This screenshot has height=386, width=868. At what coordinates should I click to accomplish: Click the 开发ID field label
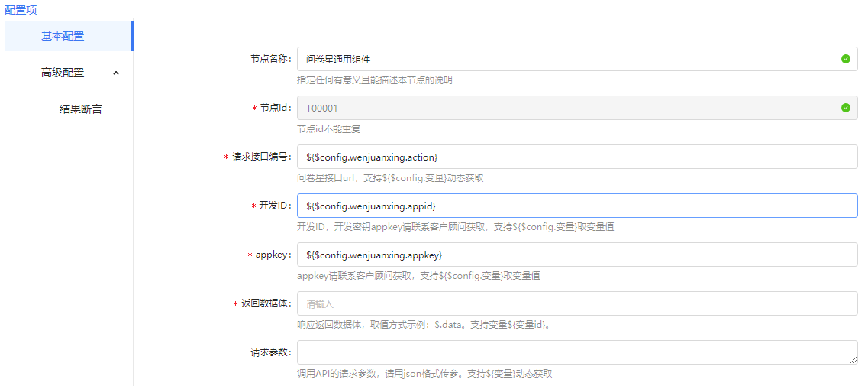tap(274, 206)
